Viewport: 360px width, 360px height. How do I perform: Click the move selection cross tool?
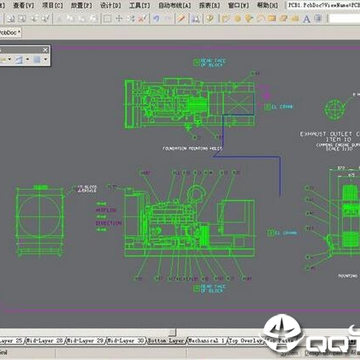[119, 19]
